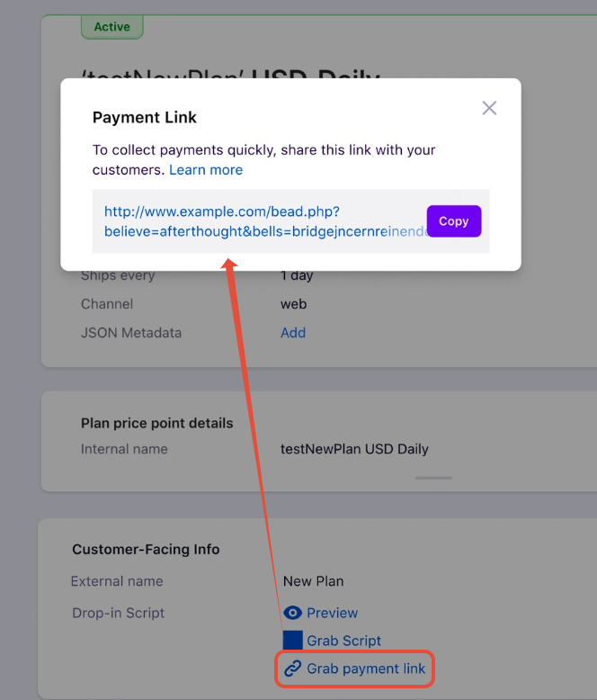Viewport: 597px width, 700px height.
Task: Click the 1 day shipping interval value
Action: coord(297,275)
